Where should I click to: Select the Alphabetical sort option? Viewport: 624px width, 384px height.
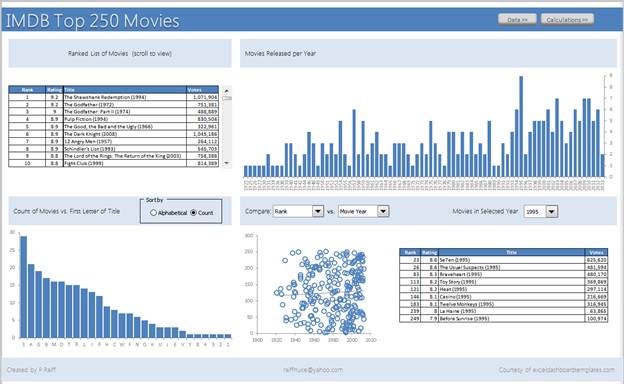tap(153, 213)
